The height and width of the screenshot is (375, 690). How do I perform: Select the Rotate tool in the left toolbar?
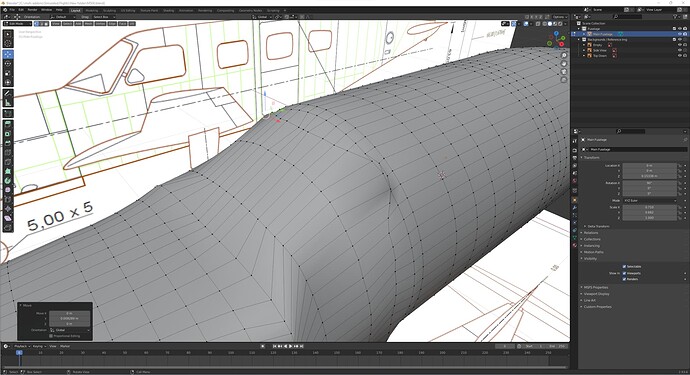coord(8,64)
